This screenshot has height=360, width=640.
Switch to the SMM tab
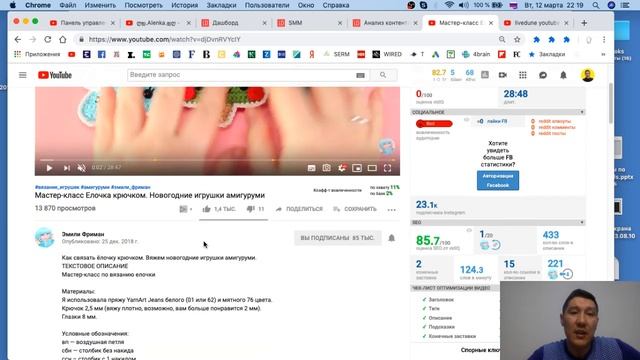tap(309, 23)
